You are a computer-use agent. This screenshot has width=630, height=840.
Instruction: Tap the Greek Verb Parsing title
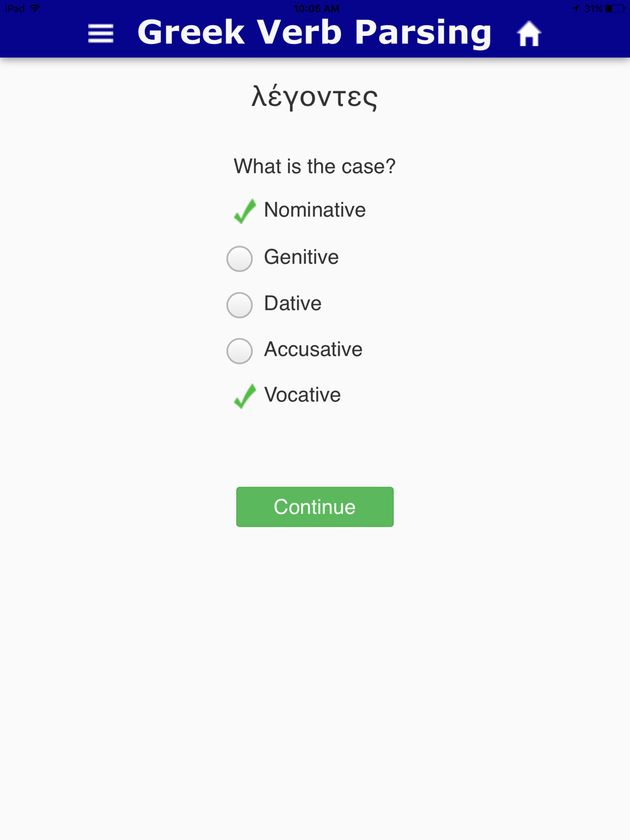(314, 33)
